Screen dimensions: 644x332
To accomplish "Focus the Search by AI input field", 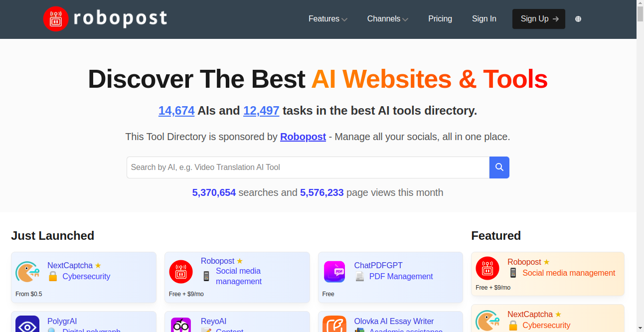I will click(x=308, y=167).
